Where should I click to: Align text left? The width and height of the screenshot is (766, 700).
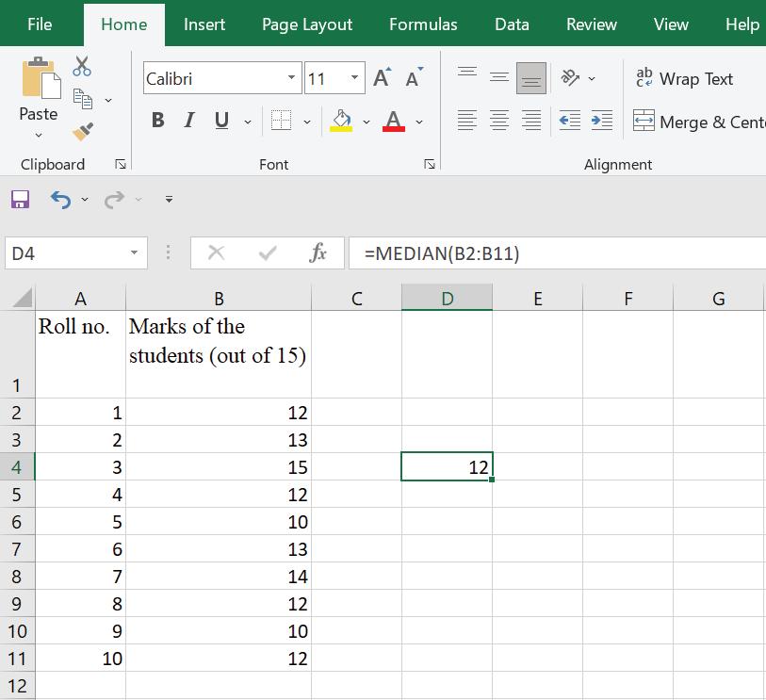467,121
